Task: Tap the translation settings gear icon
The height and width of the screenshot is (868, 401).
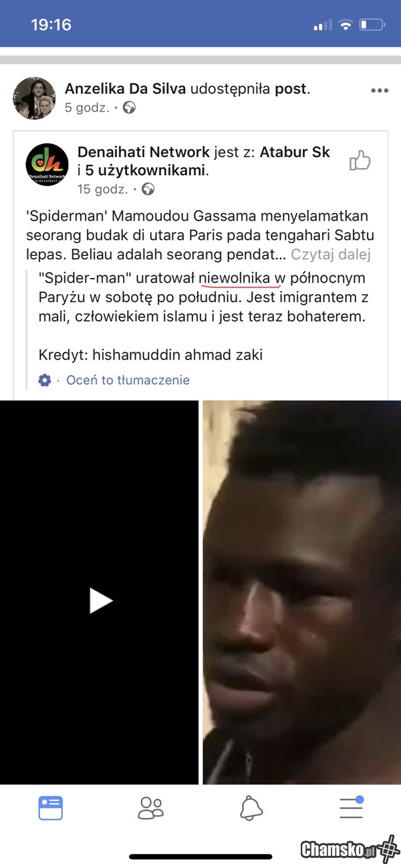Action: pos(45,380)
